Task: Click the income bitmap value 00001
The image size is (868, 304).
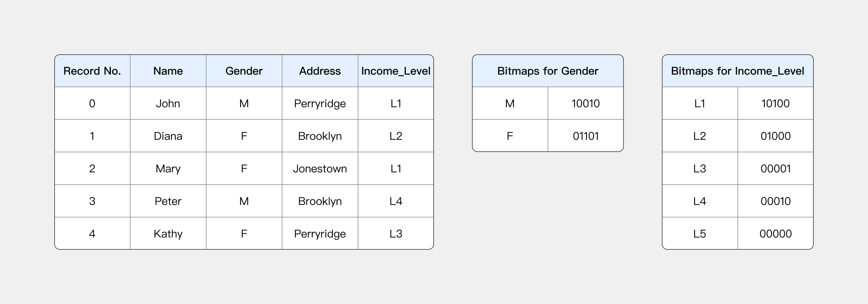Action: click(x=775, y=169)
